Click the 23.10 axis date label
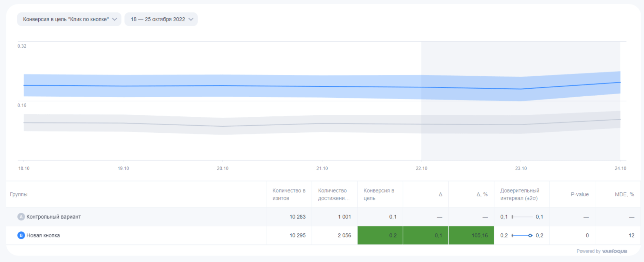Viewport: 644px width, 262px height. 521,168
